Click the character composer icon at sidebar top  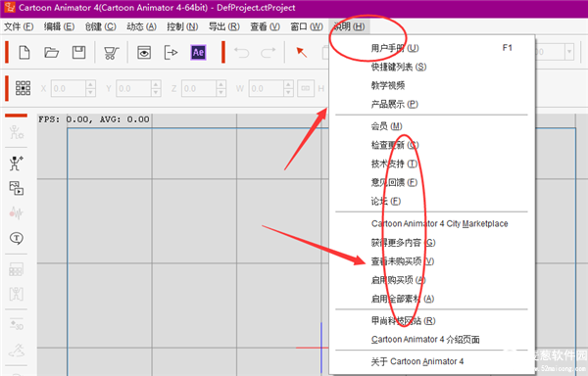(16, 132)
